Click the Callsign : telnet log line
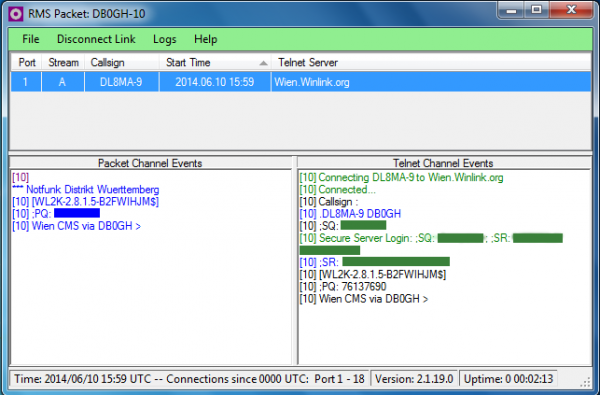The width and height of the screenshot is (600, 395). 329,202
